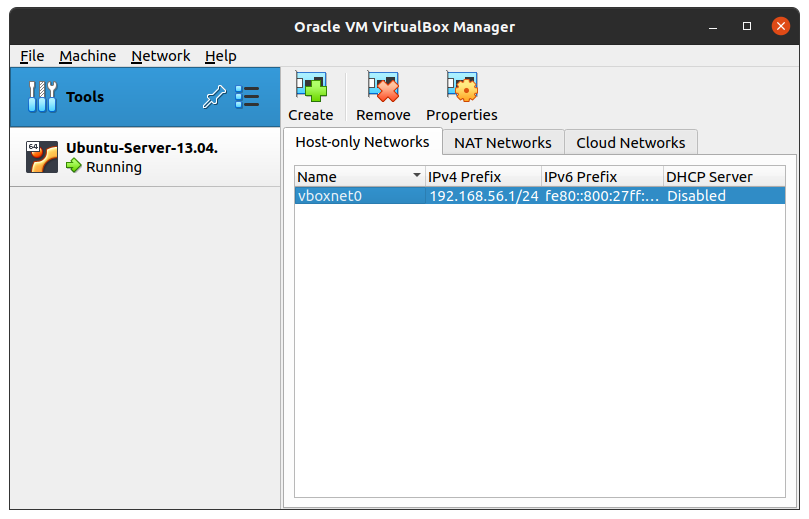Click the Ubuntu-Server VM OS icon

(x=42, y=157)
